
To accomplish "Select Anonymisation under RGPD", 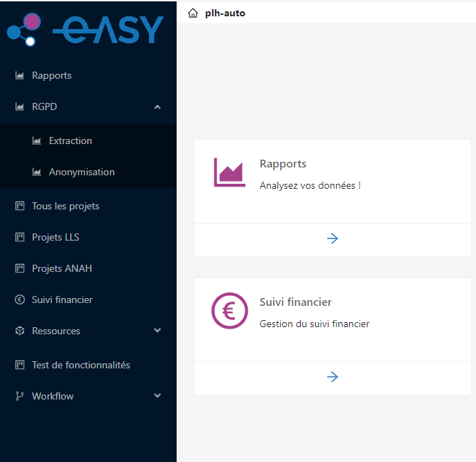I will point(82,172).
